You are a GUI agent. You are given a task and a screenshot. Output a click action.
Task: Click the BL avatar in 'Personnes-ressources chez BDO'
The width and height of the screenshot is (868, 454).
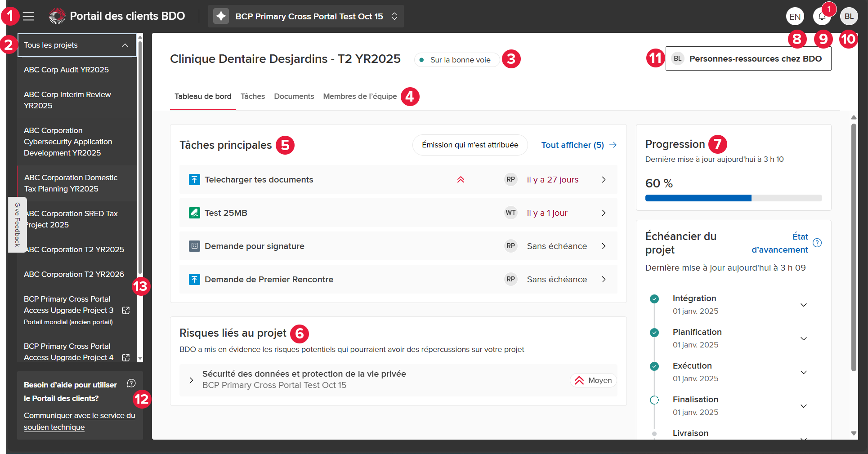pos(678,58)
